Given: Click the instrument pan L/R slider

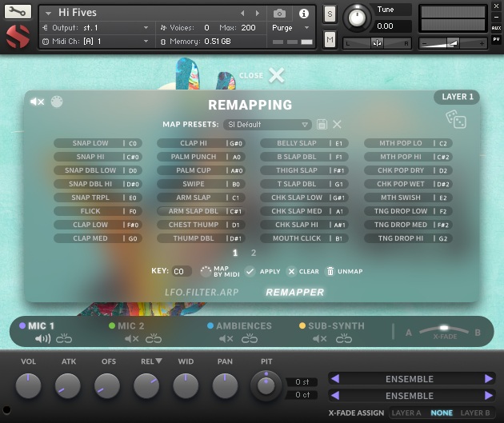Looking at the screenshot, I should (x=377, y=43).
